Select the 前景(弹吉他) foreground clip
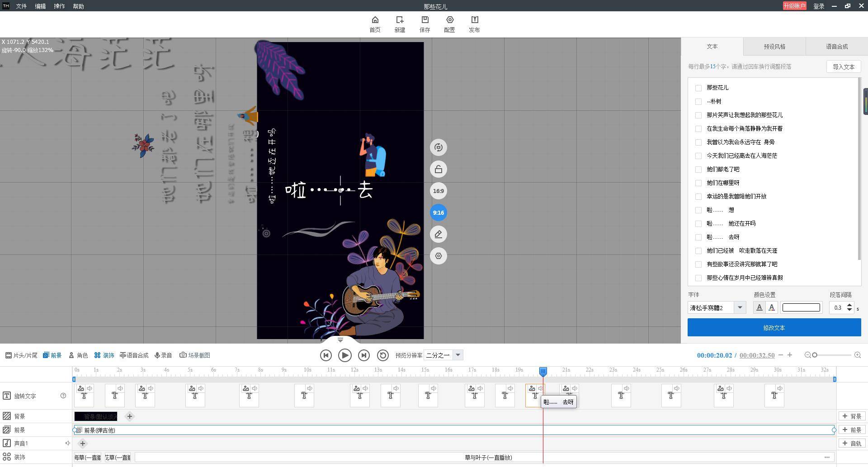This screenshot has width=868, height=467. click(x=454, y=430)
